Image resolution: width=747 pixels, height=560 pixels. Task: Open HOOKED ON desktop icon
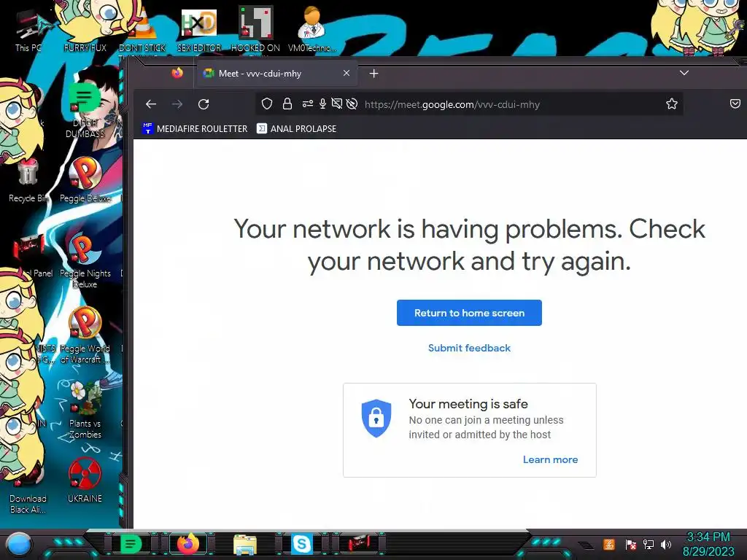coord(256,29)
